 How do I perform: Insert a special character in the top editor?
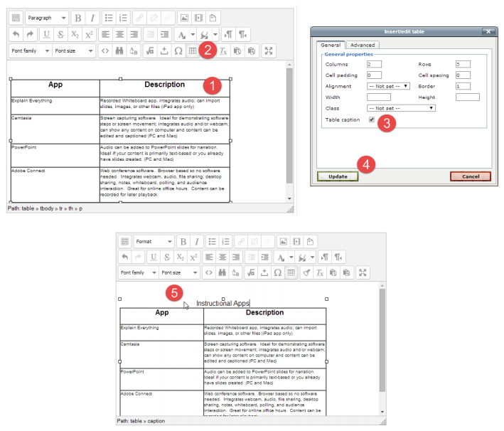178,50
